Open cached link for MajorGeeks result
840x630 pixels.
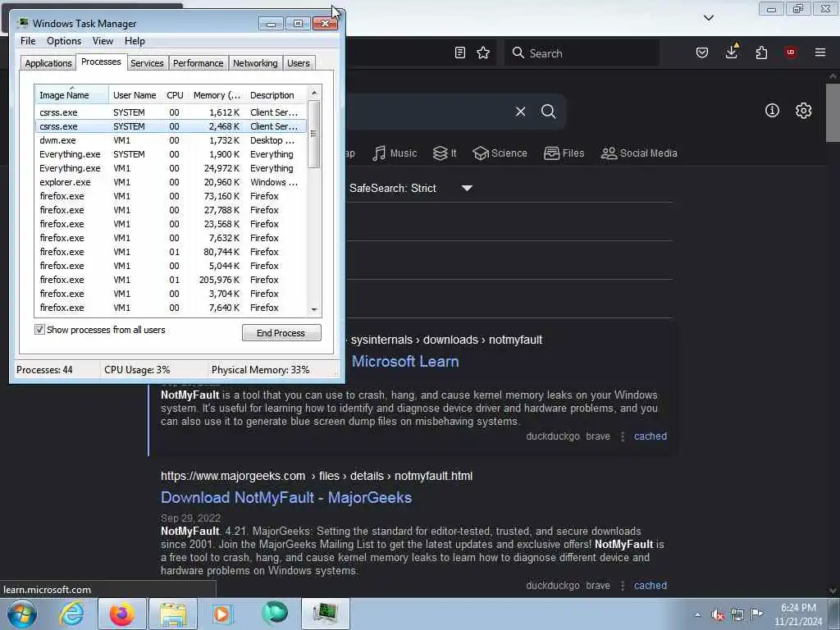pos(651,586)
